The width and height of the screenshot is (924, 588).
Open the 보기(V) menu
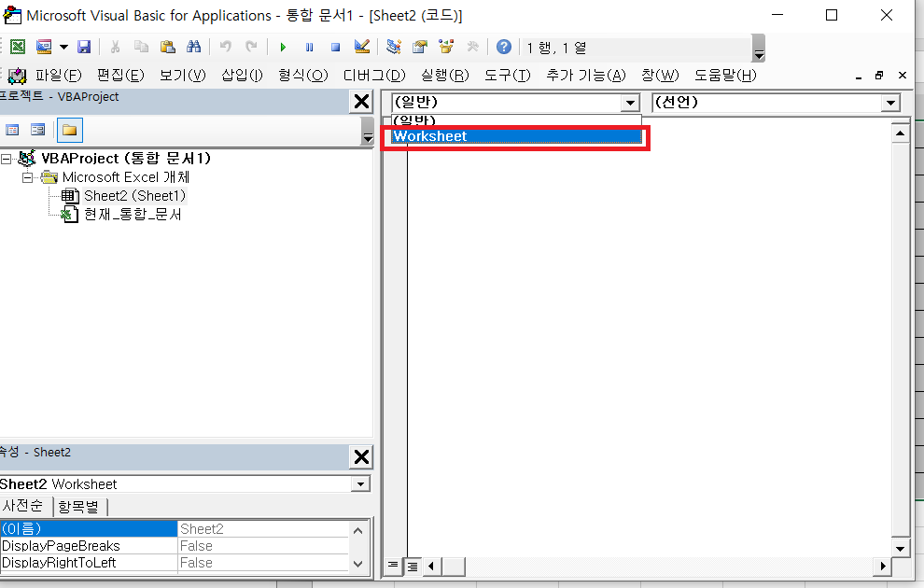(x=183, y=76)
